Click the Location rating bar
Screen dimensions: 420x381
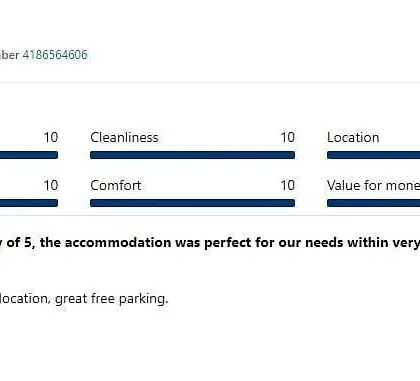[374, 155]
